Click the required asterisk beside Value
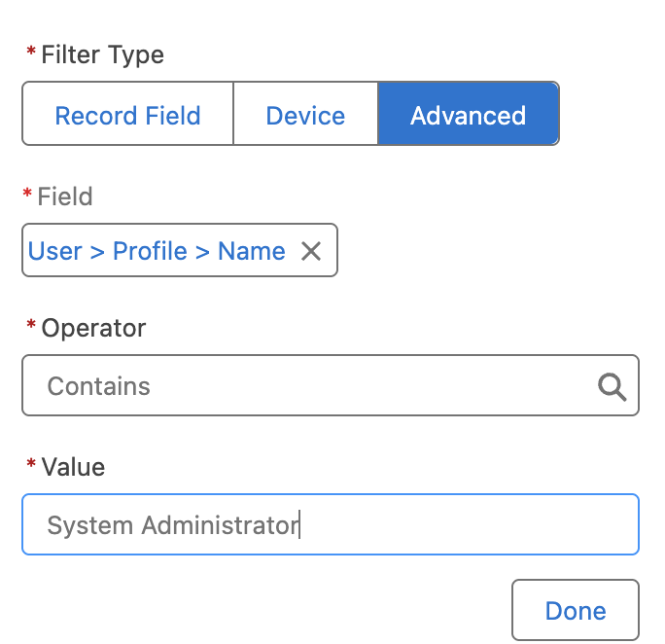Screen dimensions: 665x644 click(x=30, y=465)
